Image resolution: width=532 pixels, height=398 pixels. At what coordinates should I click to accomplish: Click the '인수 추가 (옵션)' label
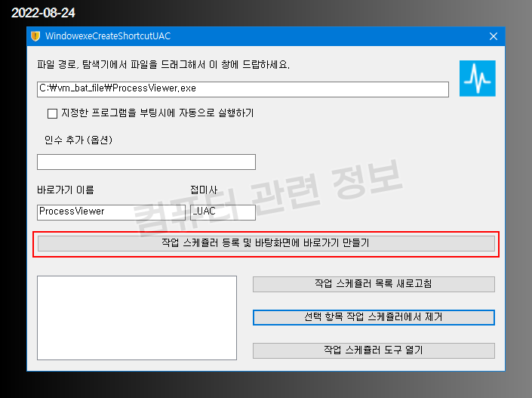pyautogui.click(x=78, y=140)
